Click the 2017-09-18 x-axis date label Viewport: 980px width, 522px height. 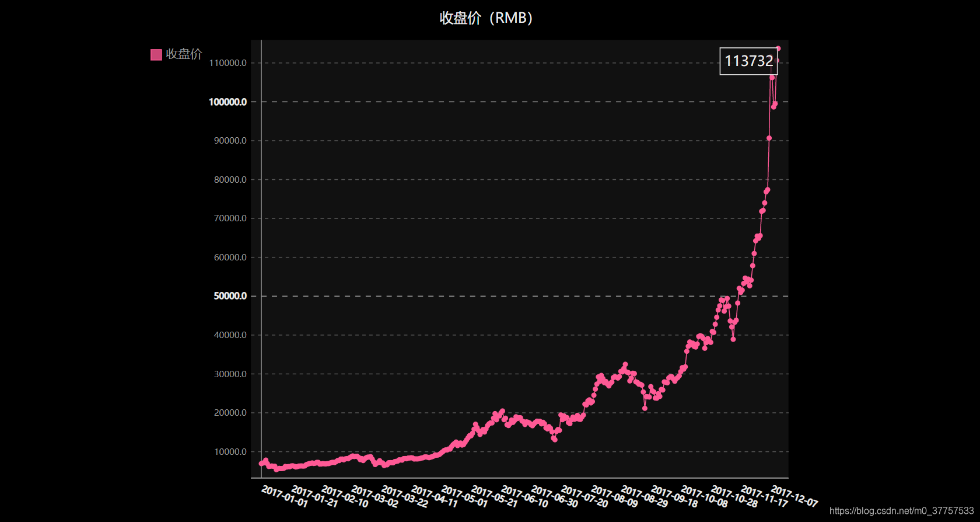point(674,496)
